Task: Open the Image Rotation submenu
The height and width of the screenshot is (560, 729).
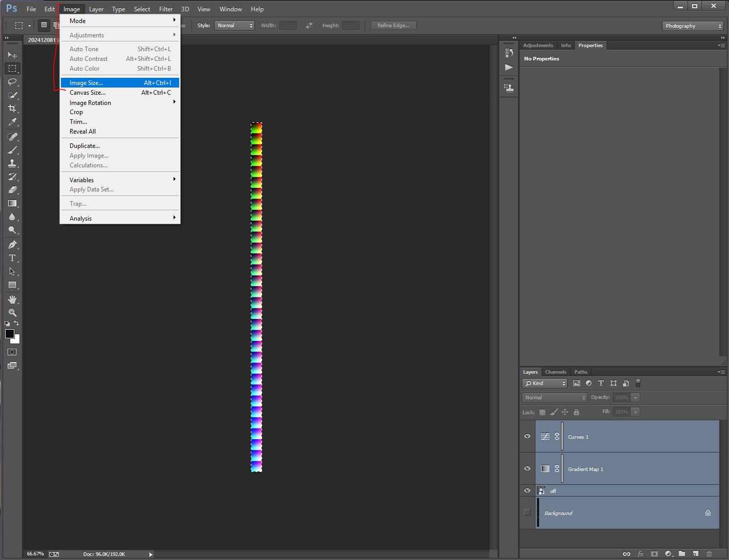Action: point(120,103)
